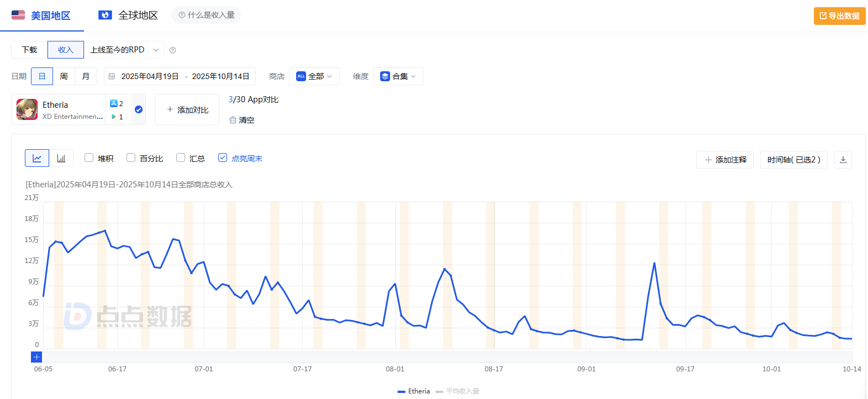The height and width of the screenshot is (399, 868).
Task: Open the start date 2025年04月19日 field
Action: click(x=150, y=76)
